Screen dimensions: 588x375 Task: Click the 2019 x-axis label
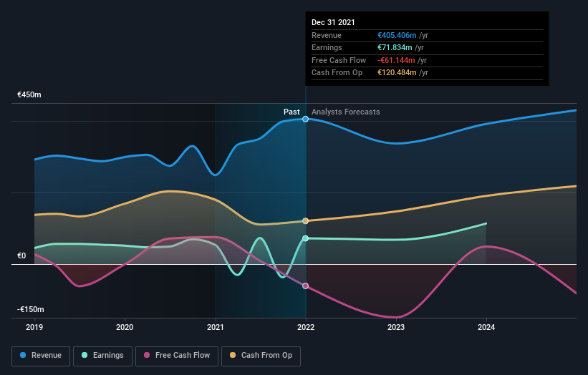[34, 327]
